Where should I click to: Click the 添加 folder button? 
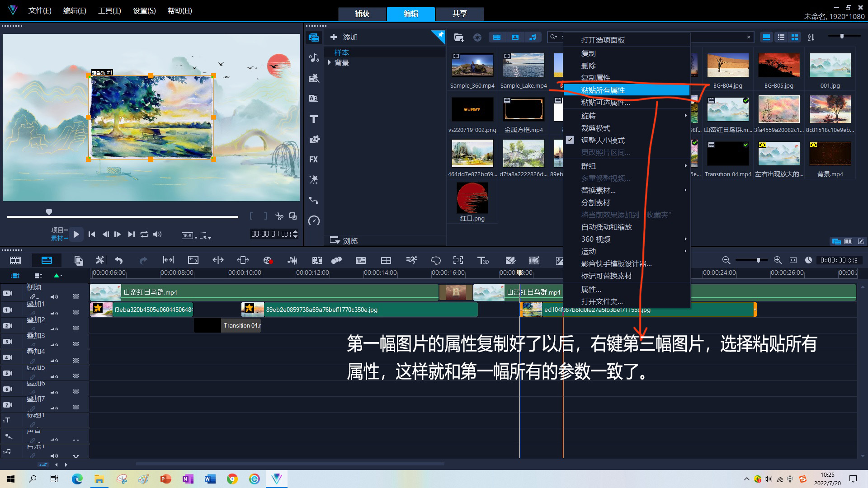tap(344, 37)
